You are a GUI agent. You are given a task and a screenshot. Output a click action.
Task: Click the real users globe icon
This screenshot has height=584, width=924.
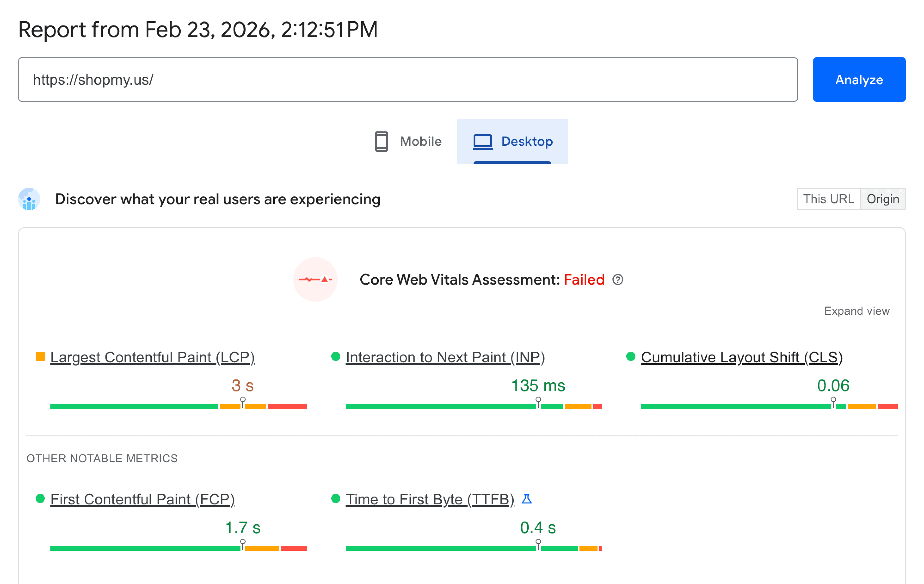click(x=29, y=199)
